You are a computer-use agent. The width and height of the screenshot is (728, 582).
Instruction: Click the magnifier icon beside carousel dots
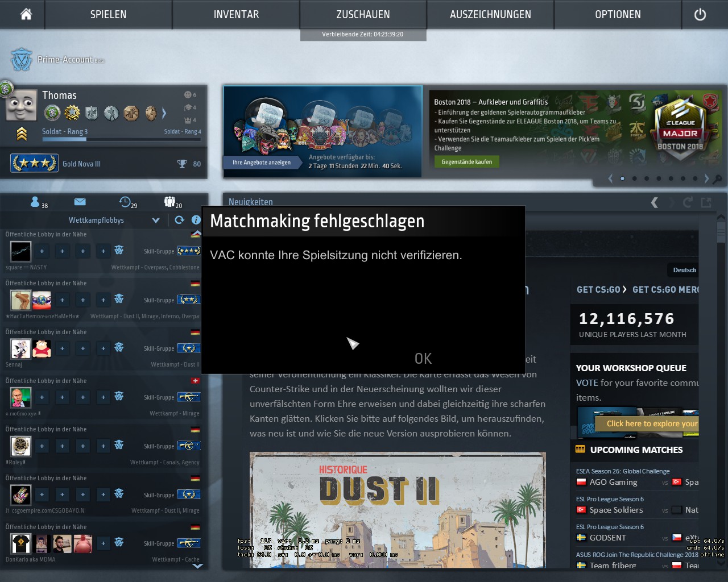718,179
